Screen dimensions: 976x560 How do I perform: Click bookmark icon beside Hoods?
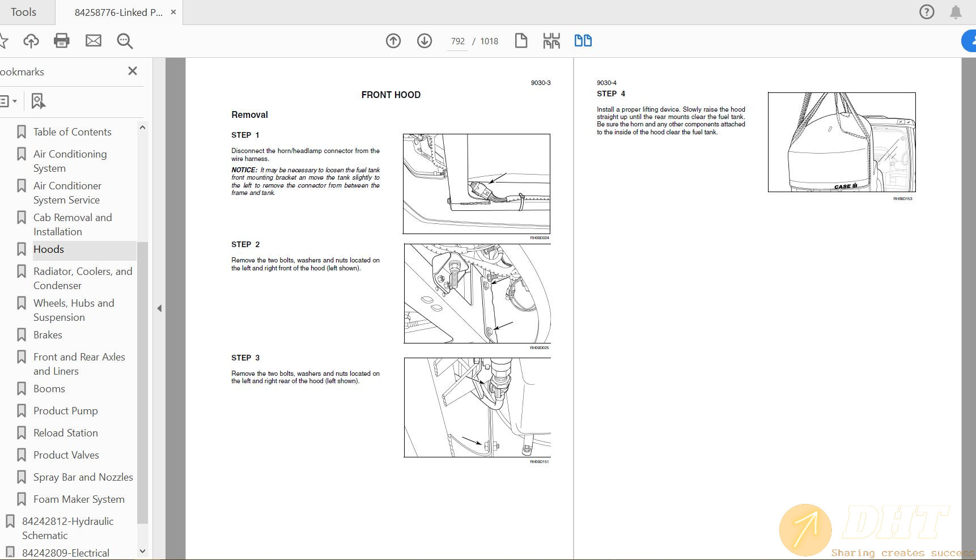22,249
